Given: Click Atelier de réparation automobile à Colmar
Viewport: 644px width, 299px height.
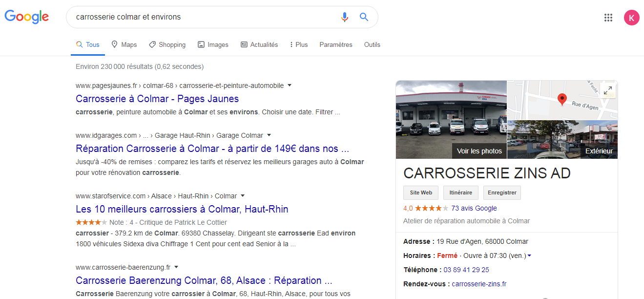Looking at the screenshot, I should coord(466,221).
